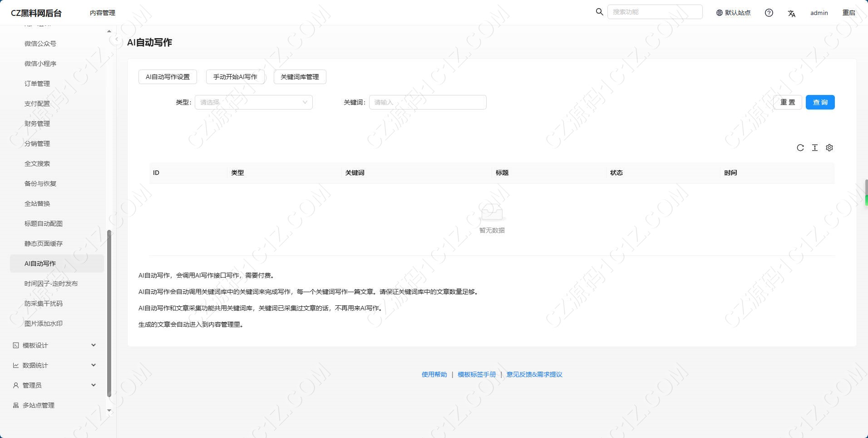Click the blue 查询 button
Image resolution: width=868 pixels, height=438 pixels.
pos(819,102)
